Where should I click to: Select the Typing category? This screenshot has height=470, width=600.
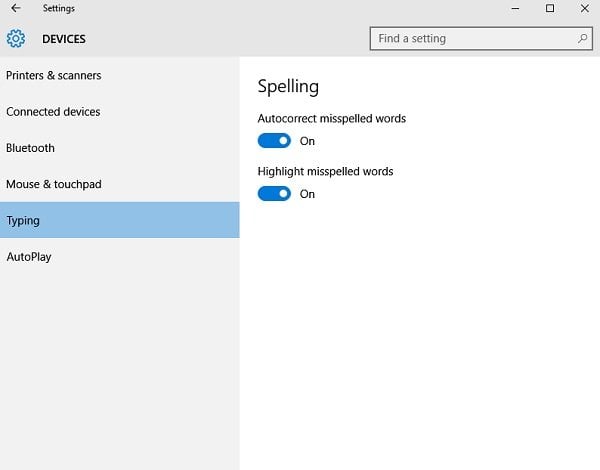point(120,220)
